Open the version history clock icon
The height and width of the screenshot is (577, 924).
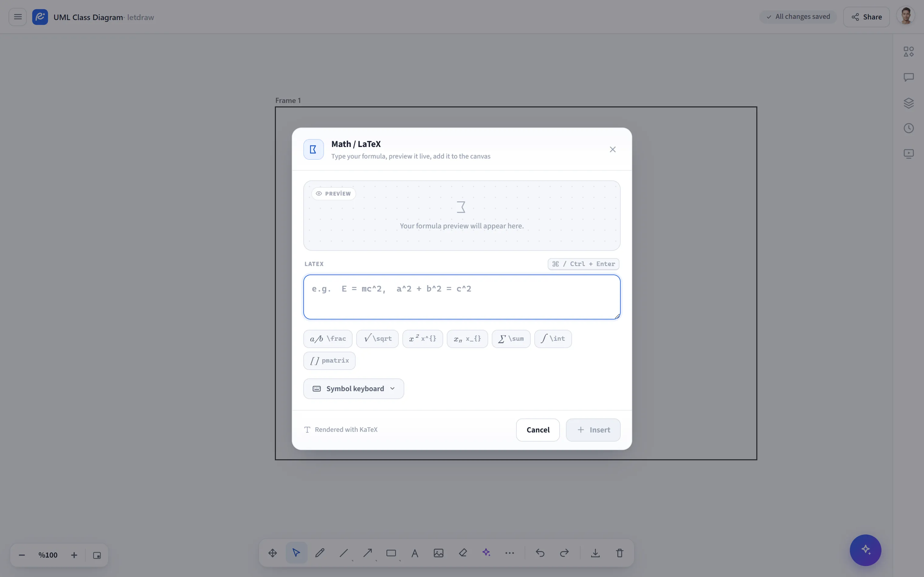tap(909, 128)
